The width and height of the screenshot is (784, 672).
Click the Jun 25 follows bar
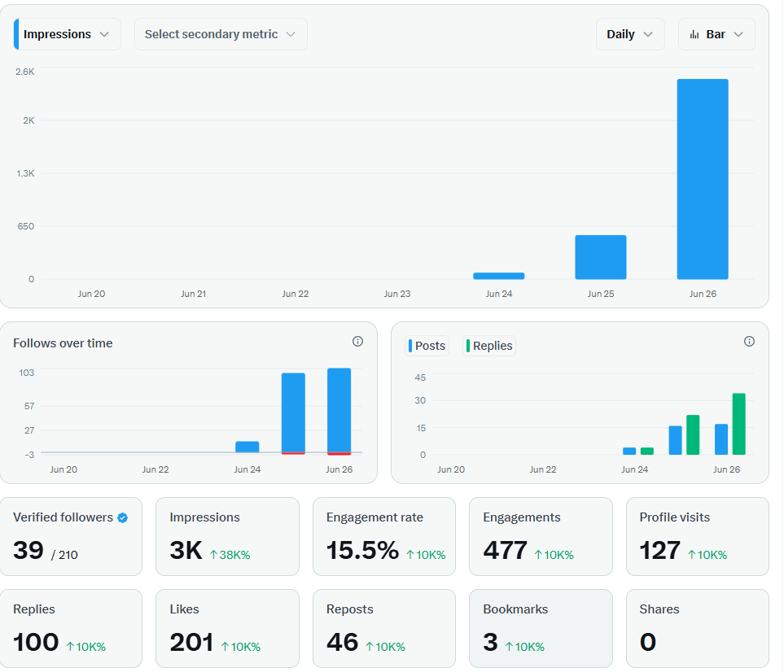[293, 412]
